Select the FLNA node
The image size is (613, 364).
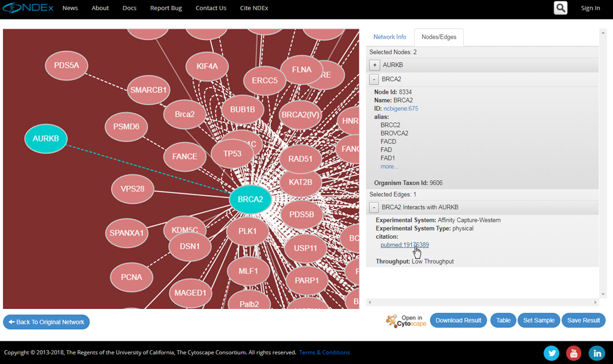(x=302, y=69)
